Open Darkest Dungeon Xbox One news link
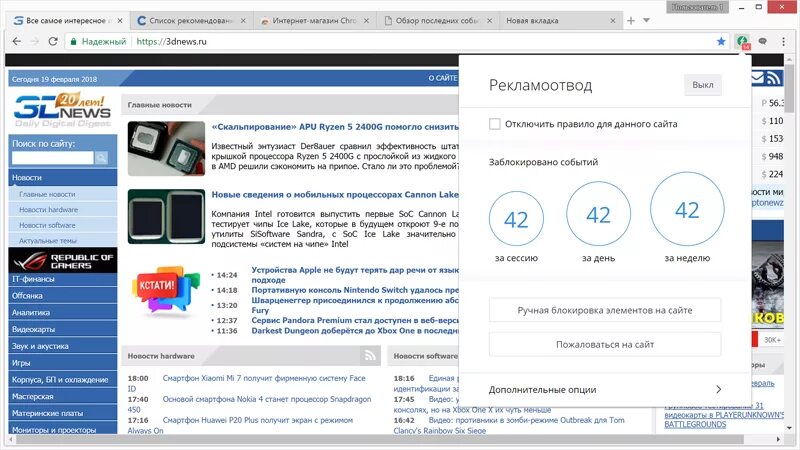 click(355, 331)
